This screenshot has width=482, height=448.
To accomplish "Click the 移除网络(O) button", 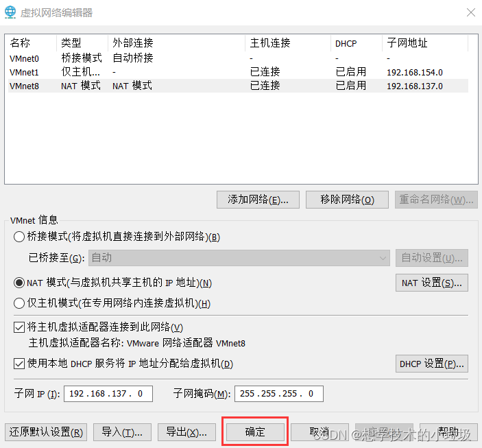I will pyautogui.click(x=347, y=200).
